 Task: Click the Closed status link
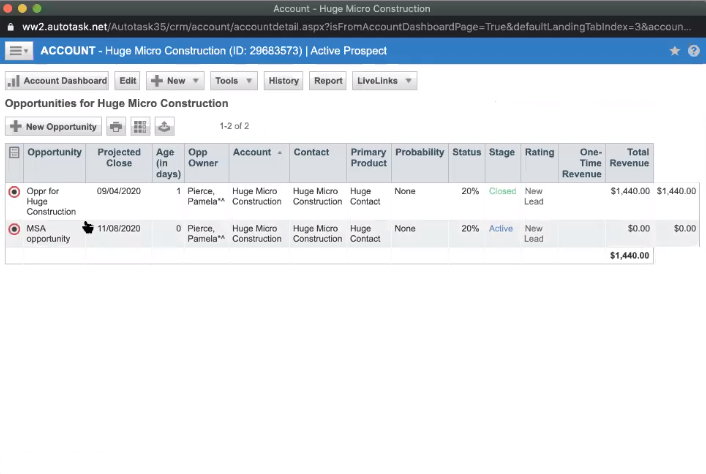[502, 191]
